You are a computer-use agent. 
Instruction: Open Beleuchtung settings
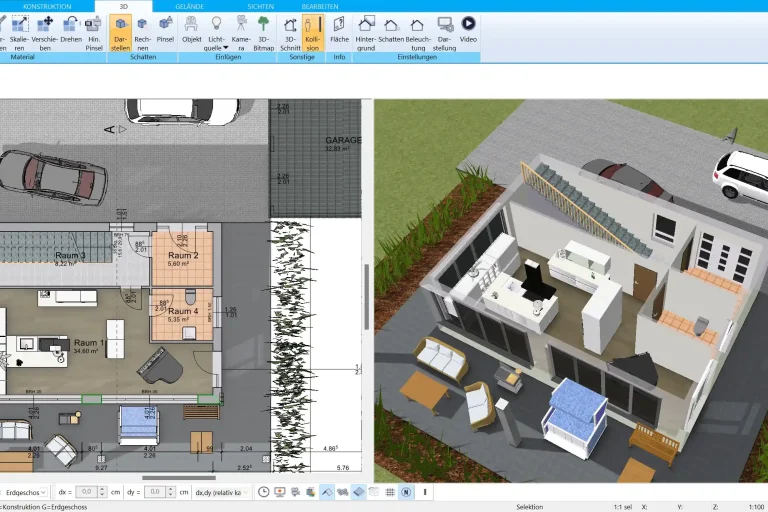(x=418, y=33)
